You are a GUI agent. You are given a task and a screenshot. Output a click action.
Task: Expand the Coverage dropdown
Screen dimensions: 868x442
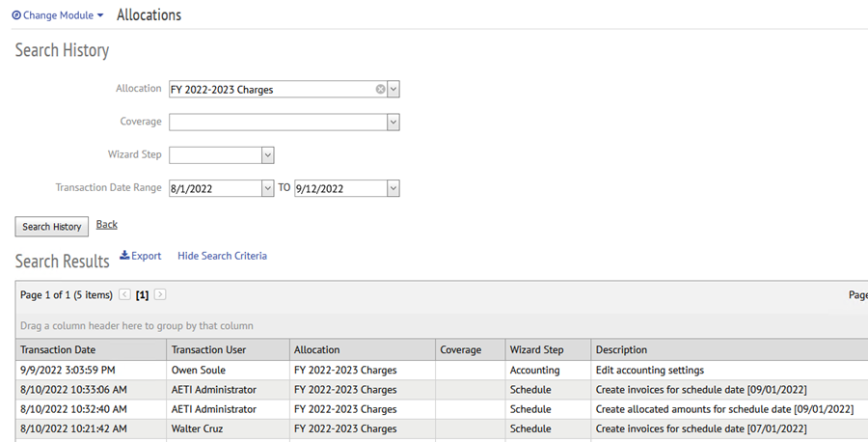click(393, 123)
